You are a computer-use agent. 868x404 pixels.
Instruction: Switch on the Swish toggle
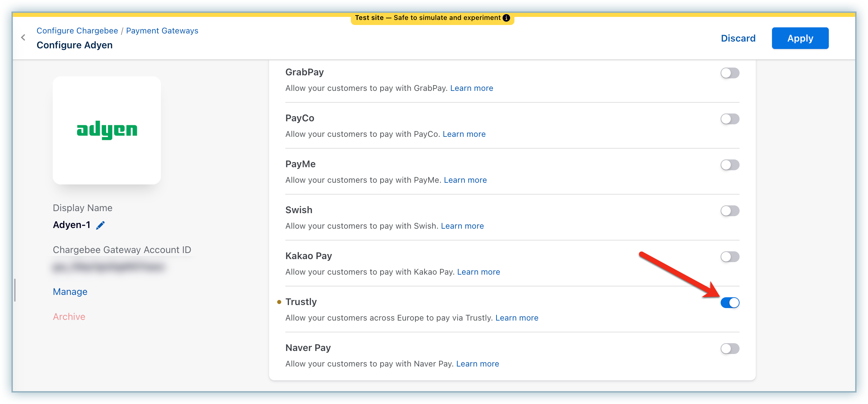pos(730,211)
